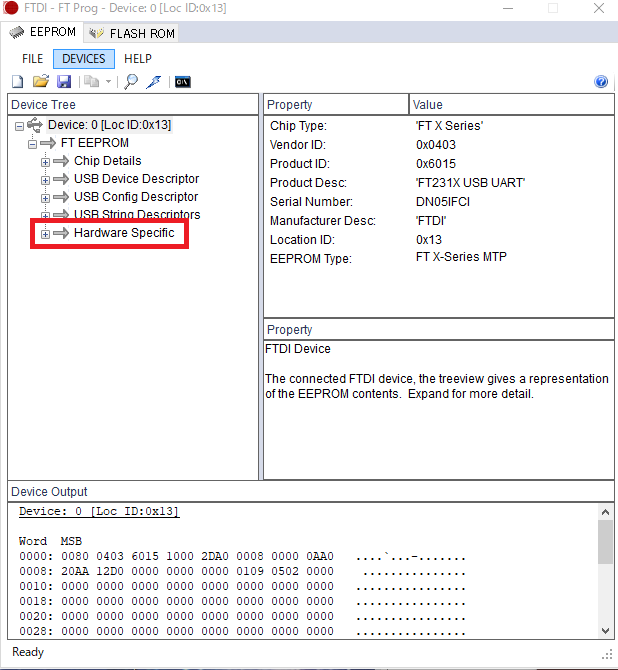Click the arrow icon beside FT EEPROM
The image size is (618, 670).
[x=48, y=143]
